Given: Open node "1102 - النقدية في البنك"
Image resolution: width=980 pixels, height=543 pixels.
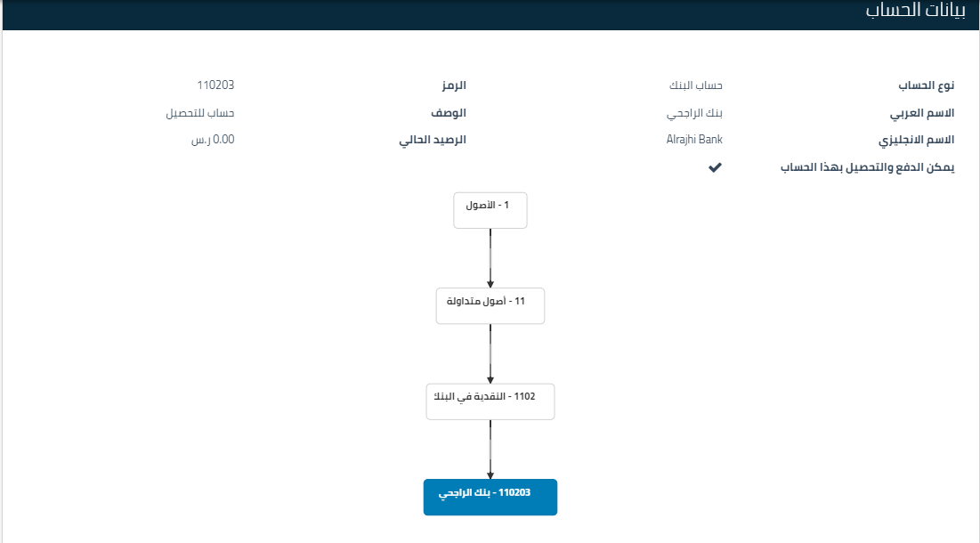Looking at the screenshot, I should pyautogui.click(x=490, y=401).
